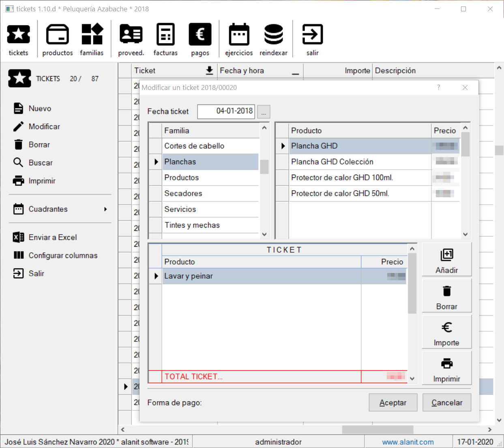The image size is (504, 448).
Task: Choose Configurar columnas in sidebar
Action: point(63,256)
